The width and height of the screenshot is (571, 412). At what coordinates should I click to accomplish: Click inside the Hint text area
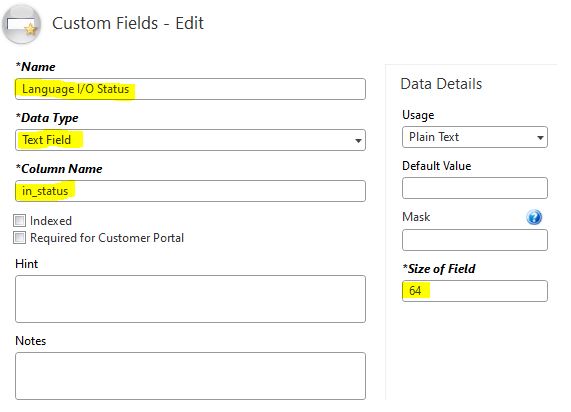[190, 299]
